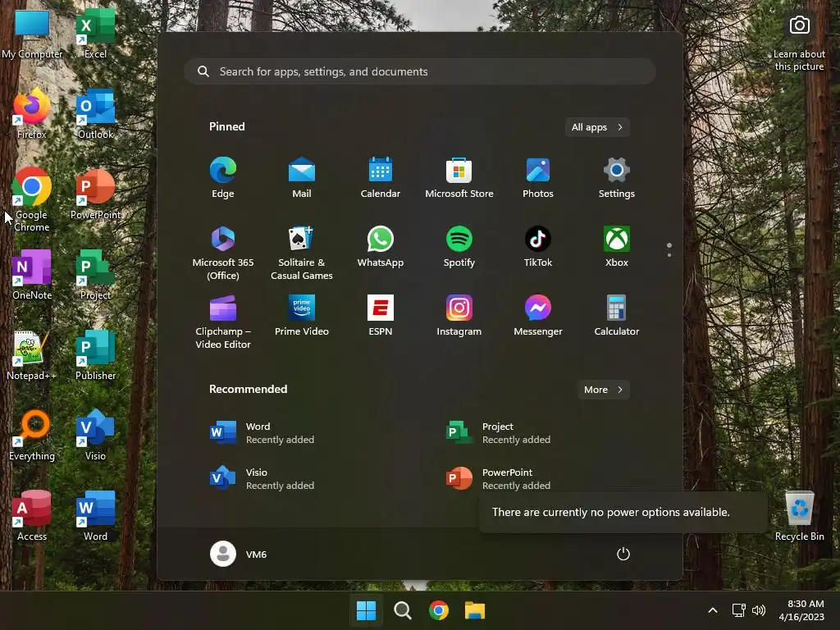Viewport: 840px width, 630px height.
Task: Select the Recycle Bin desktop icon
Action: tap(799, 517)
